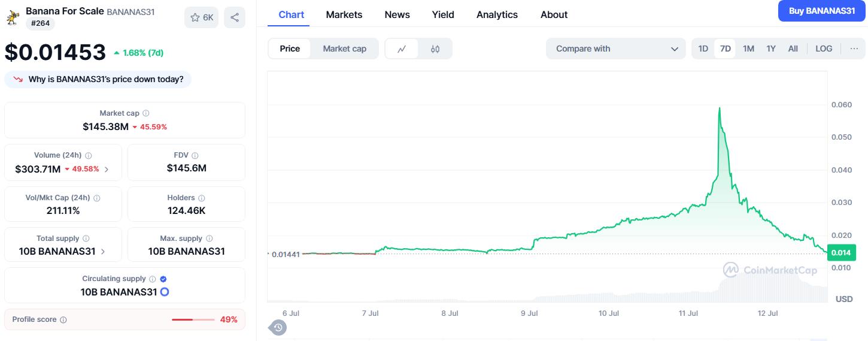This screenshot has width=868, height=341.
Task: Click the $145.6M FDV value
Action: (x=187, y=168)
